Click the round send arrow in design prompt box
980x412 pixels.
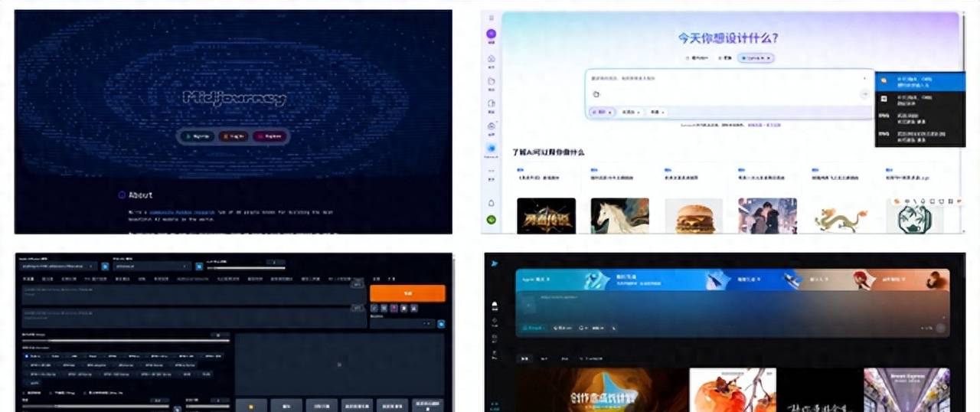click(x=865, y=93)
